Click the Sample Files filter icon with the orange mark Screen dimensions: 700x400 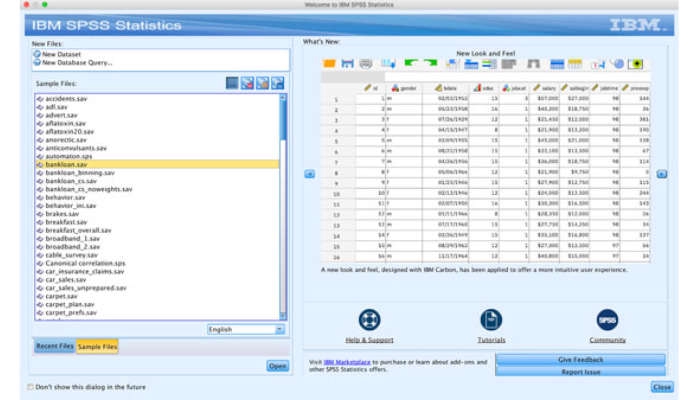[x=262, y=83]
